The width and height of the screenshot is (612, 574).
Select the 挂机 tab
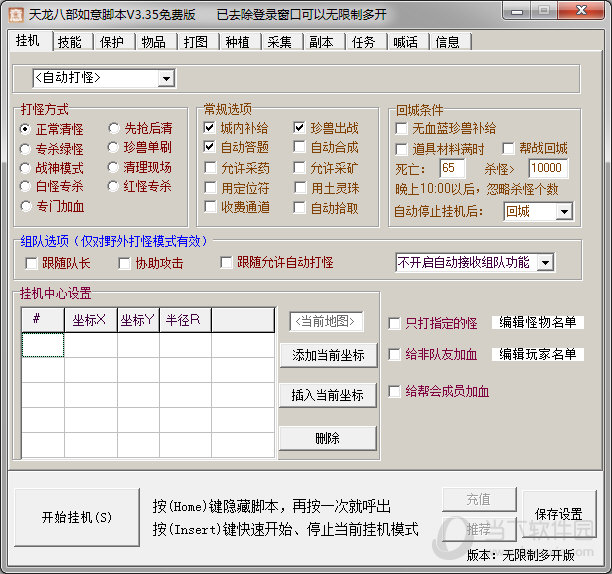(x=30, y=41)
